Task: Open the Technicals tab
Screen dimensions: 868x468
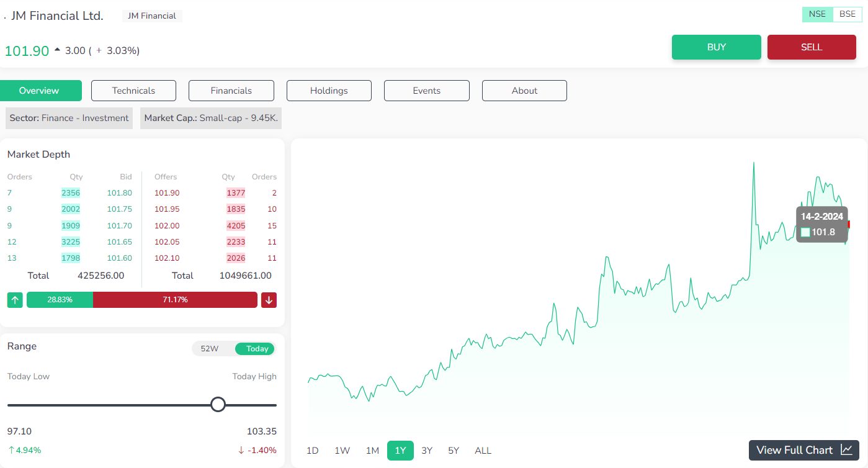Action: click(133, 91)
